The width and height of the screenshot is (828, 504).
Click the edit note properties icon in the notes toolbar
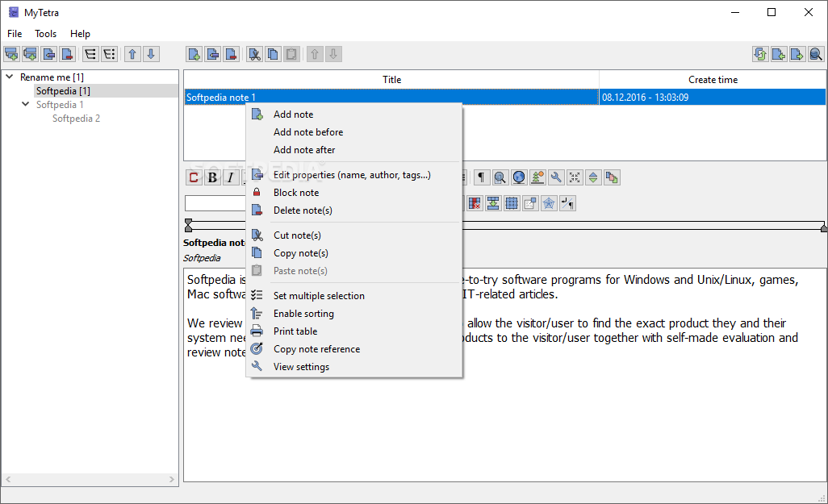213,54
